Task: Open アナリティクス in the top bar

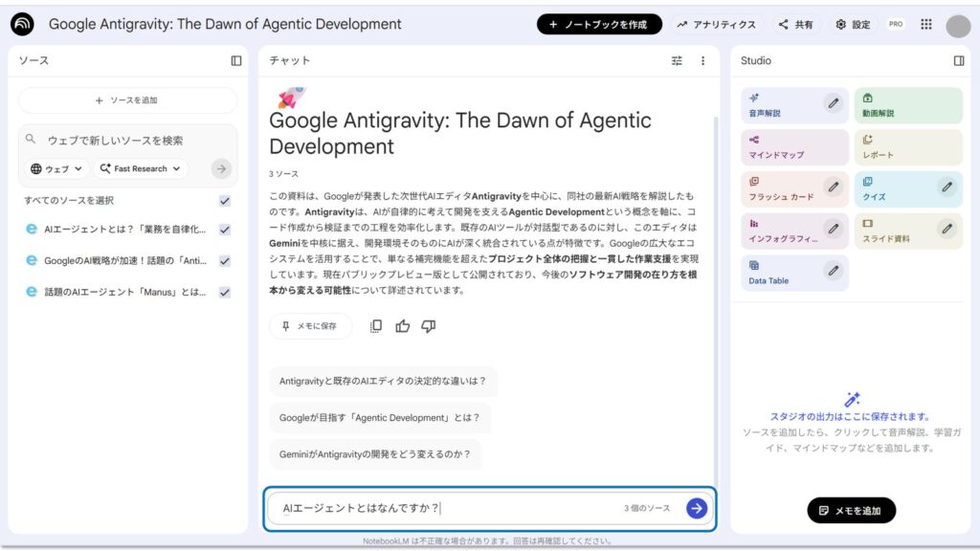Action: click(x=716, y=25)
